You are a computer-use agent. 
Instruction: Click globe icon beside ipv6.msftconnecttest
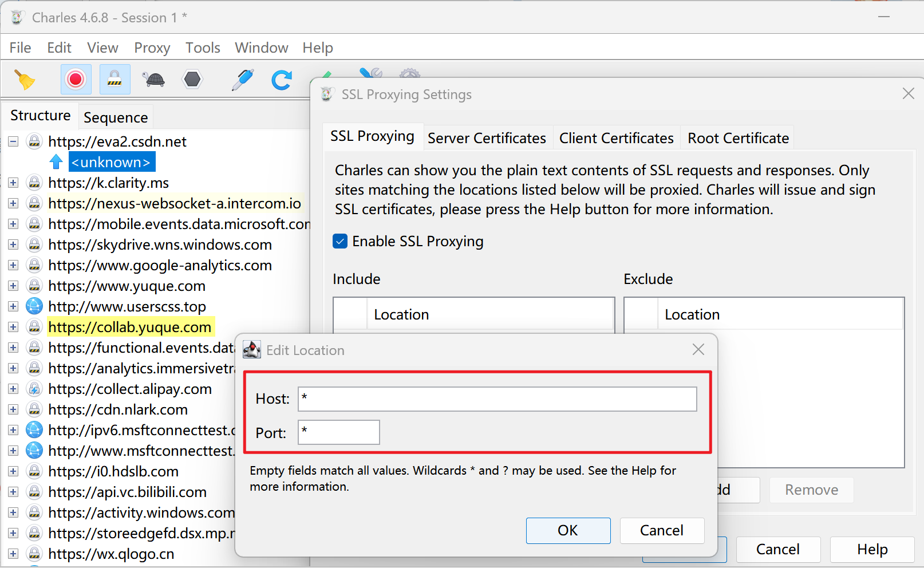click(x=34, y=430)
